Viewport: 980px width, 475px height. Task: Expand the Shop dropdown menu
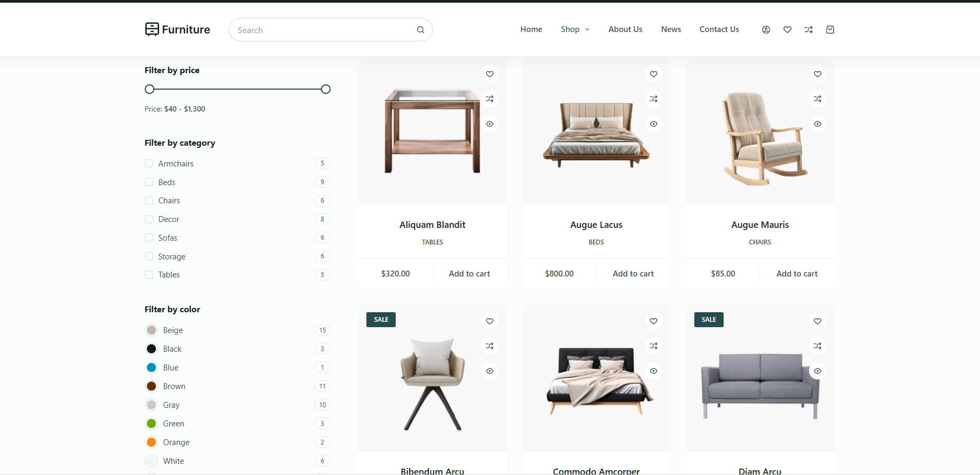[x=575, y=29]
